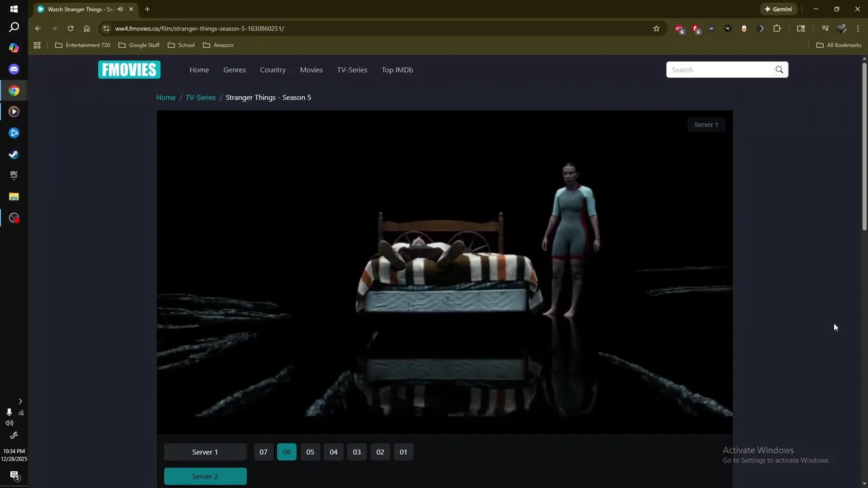Select episode 04

tap(334, 452)
